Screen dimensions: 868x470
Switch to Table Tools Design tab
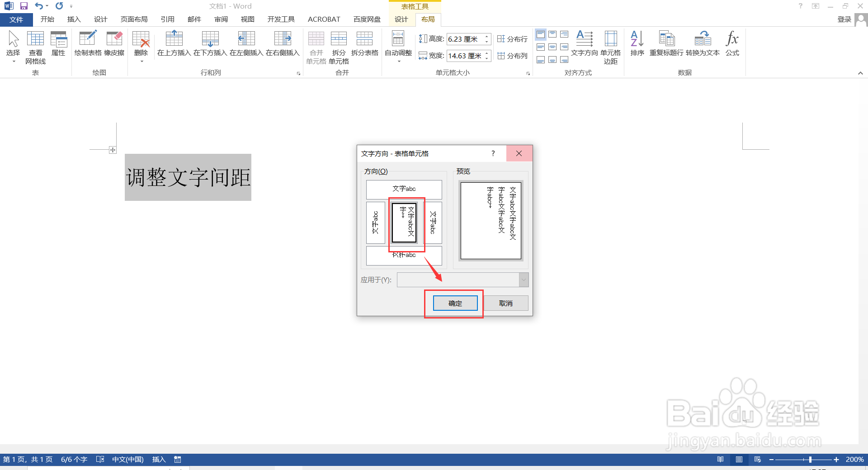click(x=401, y=19)
